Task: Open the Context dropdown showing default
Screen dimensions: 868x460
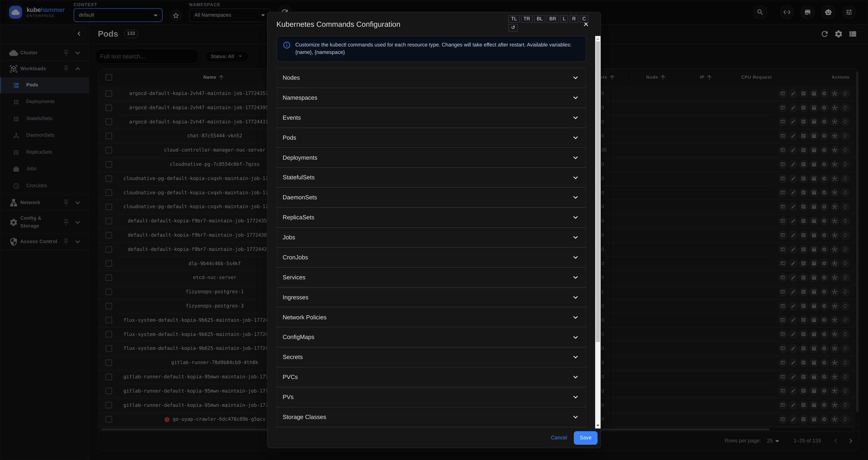Action: (x=118, y=15)
